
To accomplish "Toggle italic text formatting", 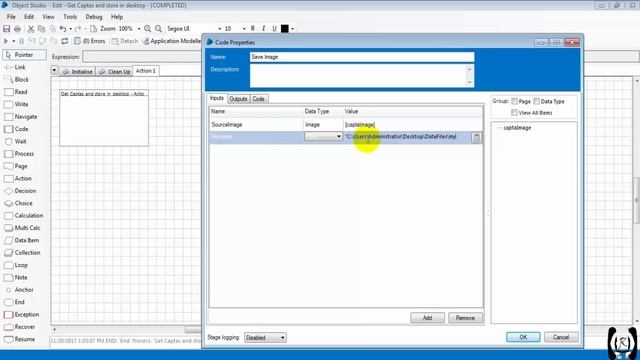I will (x=263, y=29).
